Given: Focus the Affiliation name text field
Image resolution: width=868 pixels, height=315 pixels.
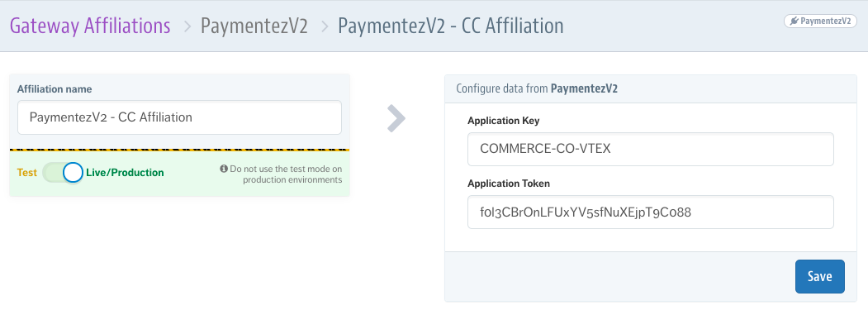Looking at the screenshot, I should pos(179,117).
